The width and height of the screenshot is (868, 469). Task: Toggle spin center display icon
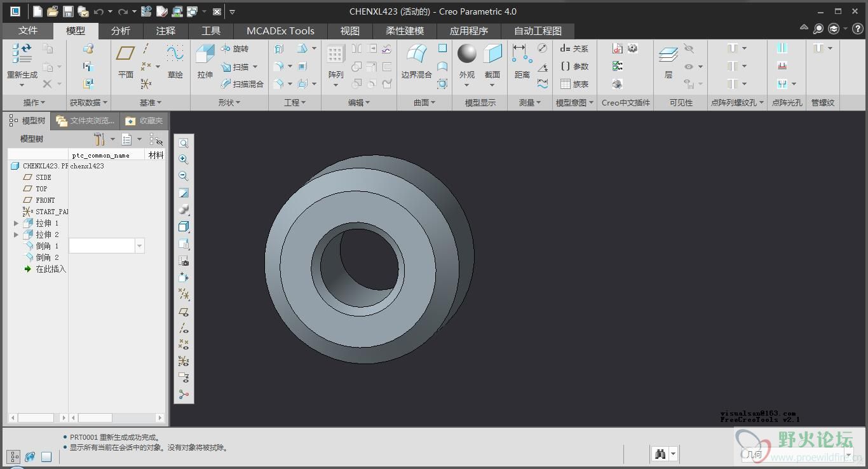point(184,394)
